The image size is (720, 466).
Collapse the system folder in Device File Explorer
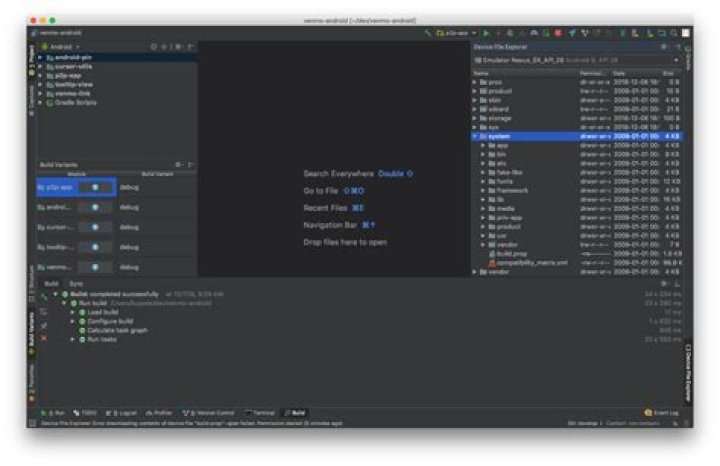tap(475, 136)
